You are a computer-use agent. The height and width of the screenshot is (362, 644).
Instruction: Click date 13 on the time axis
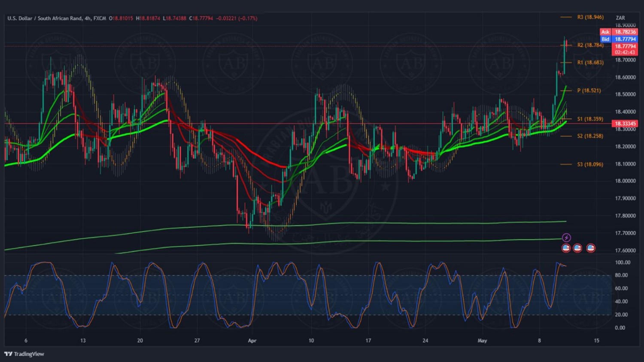(83, 341)
